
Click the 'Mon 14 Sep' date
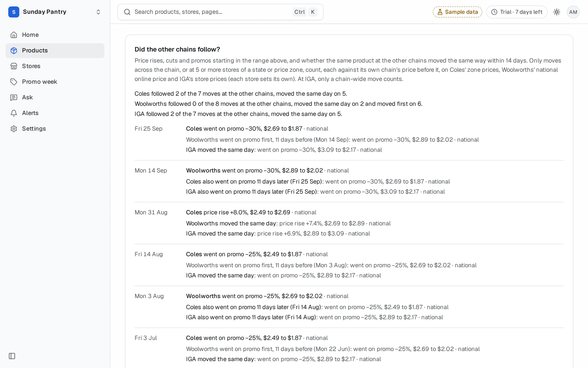[x=151, y=171]
